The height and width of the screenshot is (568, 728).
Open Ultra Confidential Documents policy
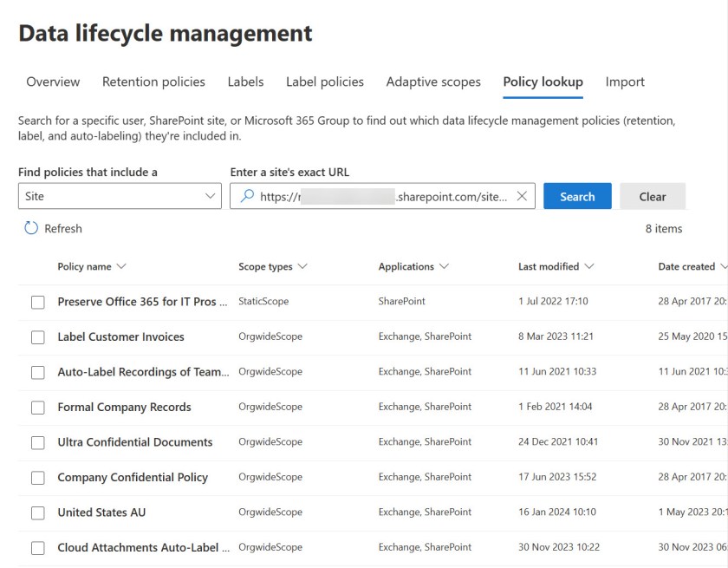point(135,442)
